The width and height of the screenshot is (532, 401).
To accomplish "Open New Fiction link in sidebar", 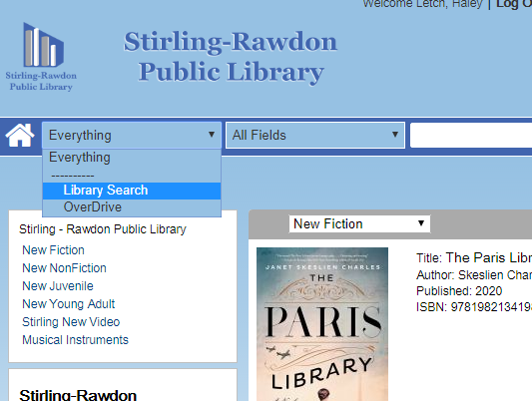I will coord(53,250).
